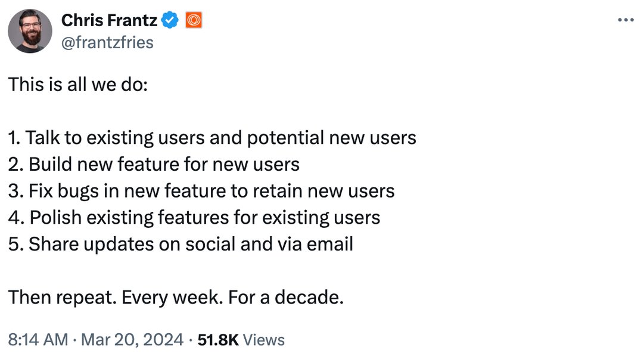Click the "Then repeat." sentence
Image resolution: width=644 pixels, height=357 pixels.
pyautogui.click(x=63, y=297)
